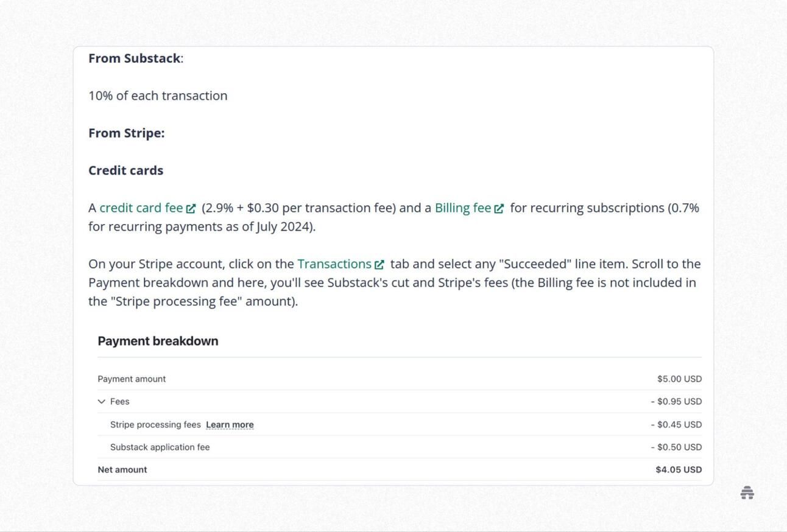
Task: Click external-link icon beside credit card fee
Action: click(x=191, y=209)
